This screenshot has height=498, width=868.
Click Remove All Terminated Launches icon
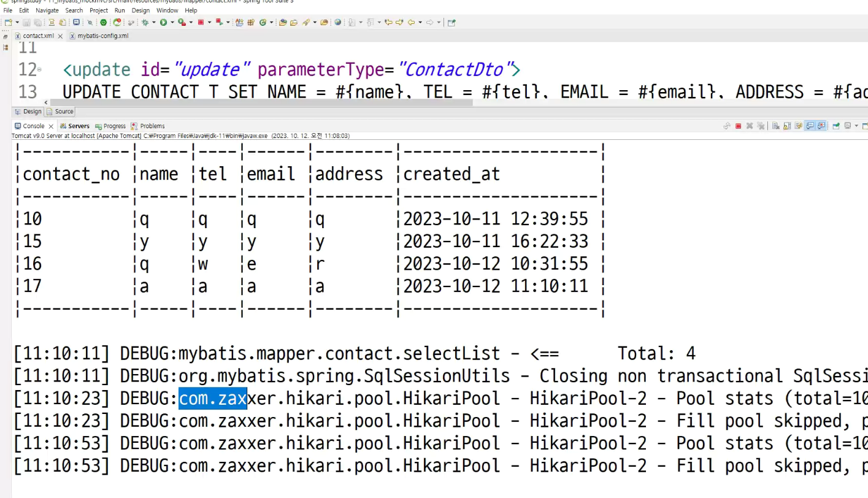pos(761,126)
